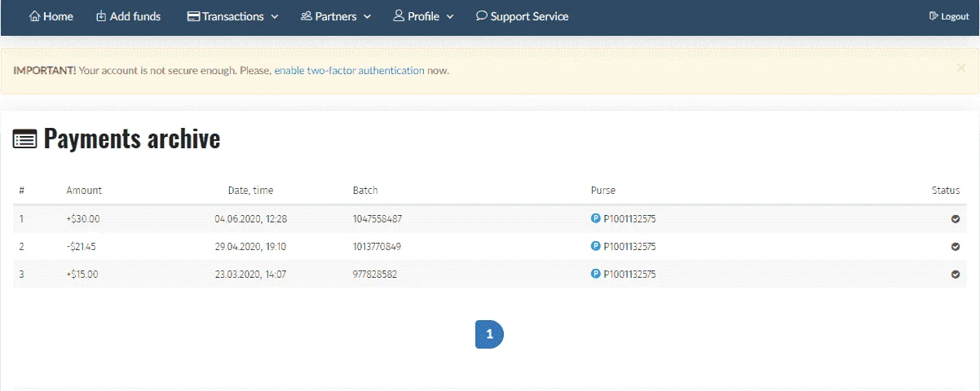Click the Amount column header
The width and height of the screenshot is (980, 391).
click(x=84, y=191)
